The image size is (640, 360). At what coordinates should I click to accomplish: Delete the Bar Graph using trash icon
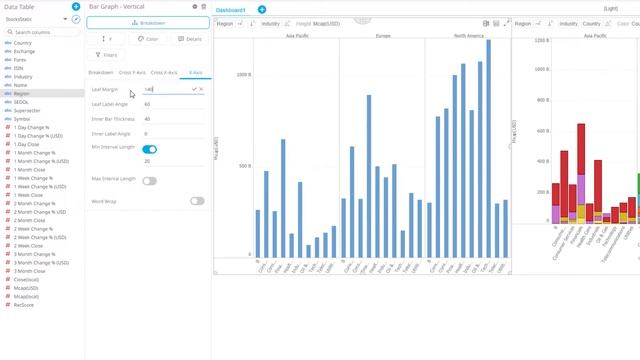pos(204,7)
